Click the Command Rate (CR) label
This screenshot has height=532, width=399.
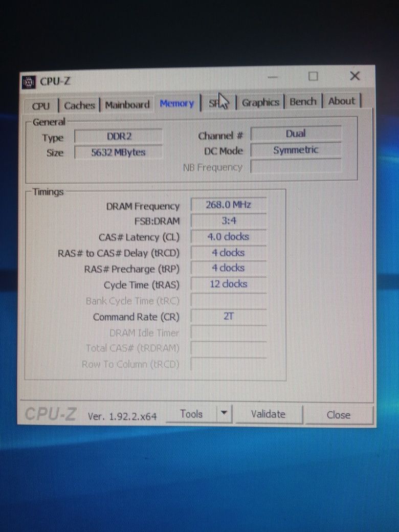coord(136,317)
